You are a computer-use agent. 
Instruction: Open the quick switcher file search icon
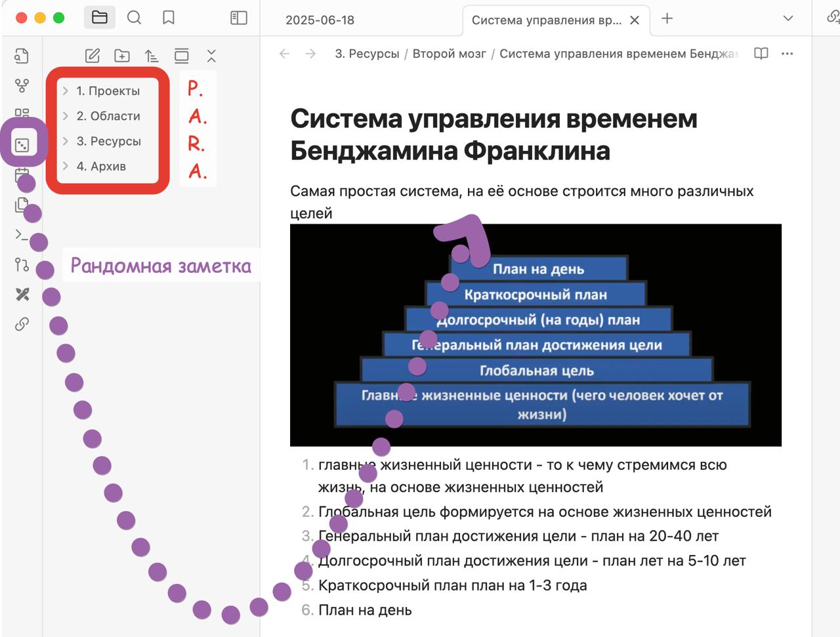[x=22, y=56]
